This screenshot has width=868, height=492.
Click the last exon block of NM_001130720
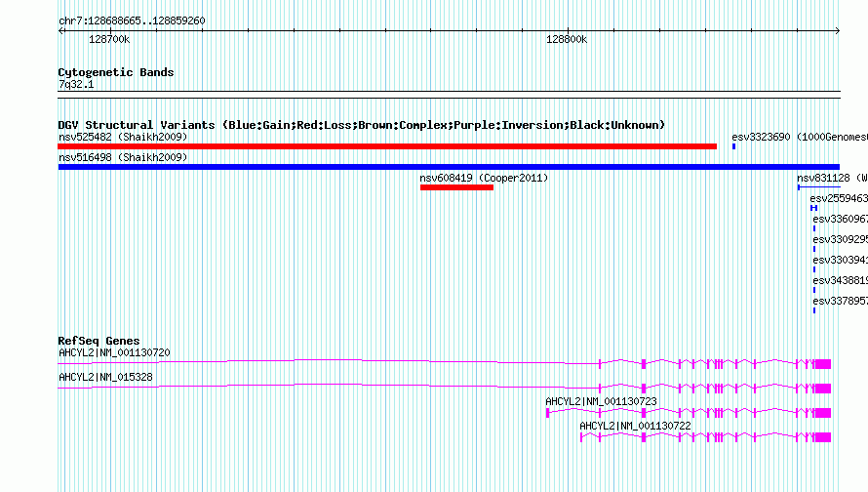pyautogui.click(x=823, y=364)
